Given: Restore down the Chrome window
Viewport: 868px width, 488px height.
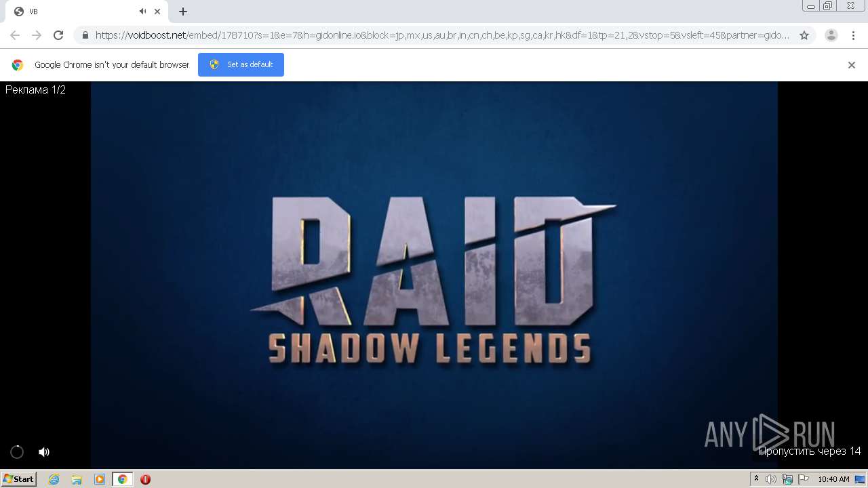Looking at the screenshot, I should [x=828, y=6].
